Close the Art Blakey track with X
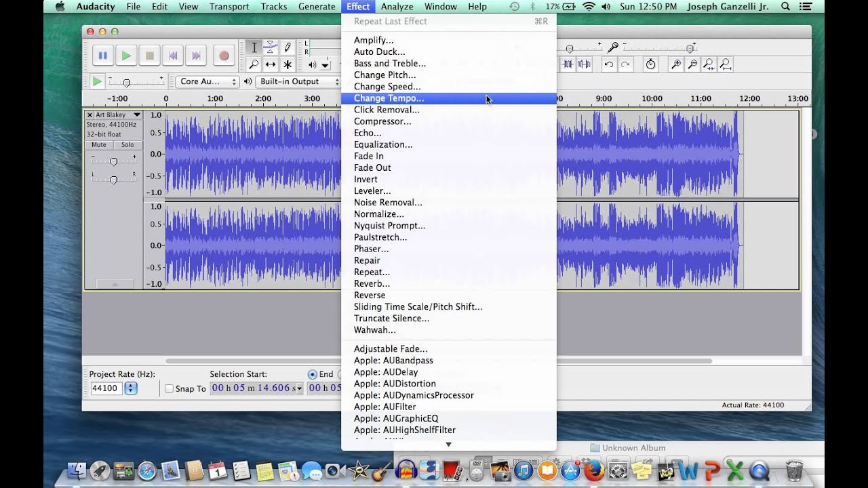 coord(90,115)
